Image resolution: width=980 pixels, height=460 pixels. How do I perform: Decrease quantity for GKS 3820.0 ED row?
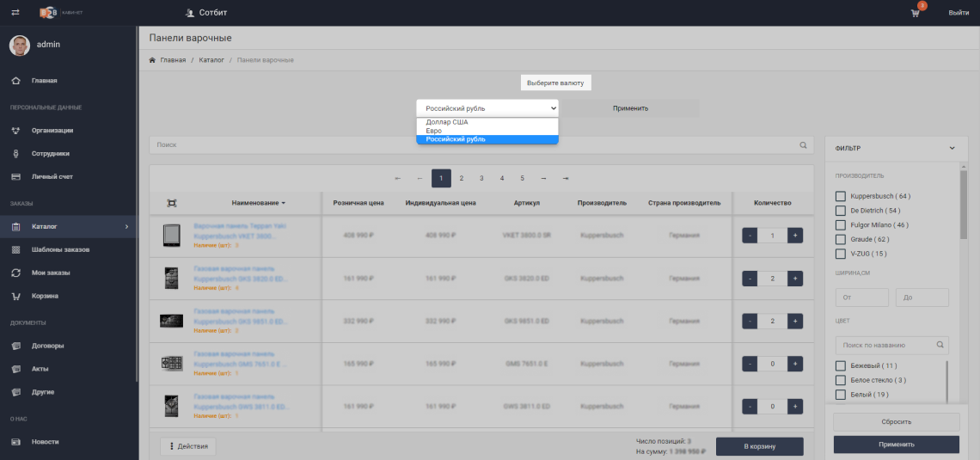(x=750, y=278)
